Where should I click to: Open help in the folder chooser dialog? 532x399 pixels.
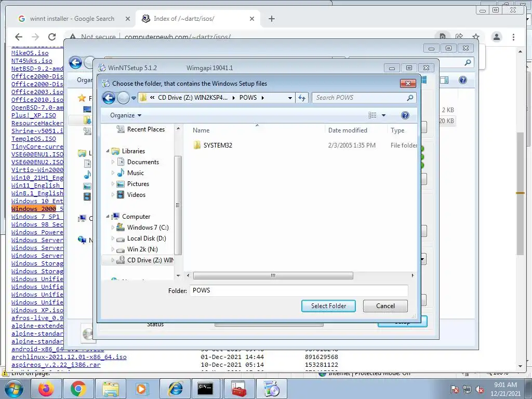(x=405, y=115)
